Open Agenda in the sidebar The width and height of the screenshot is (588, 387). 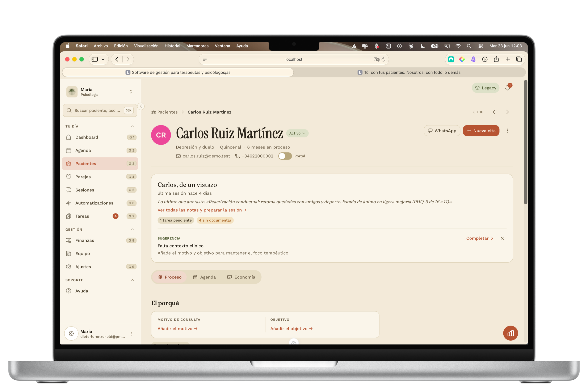point(100,150)
